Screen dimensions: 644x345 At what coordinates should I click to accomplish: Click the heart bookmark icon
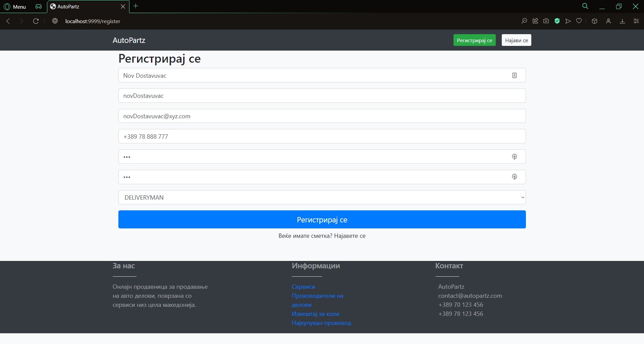point(579,21)
